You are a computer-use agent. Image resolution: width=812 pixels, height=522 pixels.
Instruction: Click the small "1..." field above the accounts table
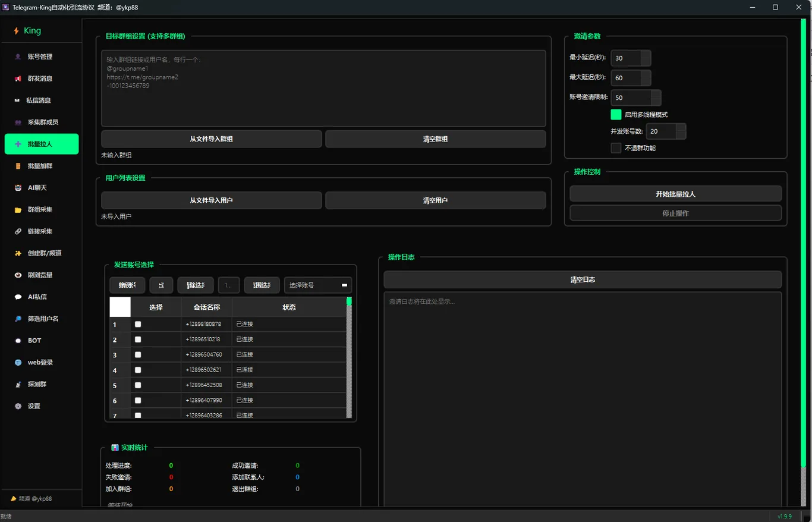229,285
